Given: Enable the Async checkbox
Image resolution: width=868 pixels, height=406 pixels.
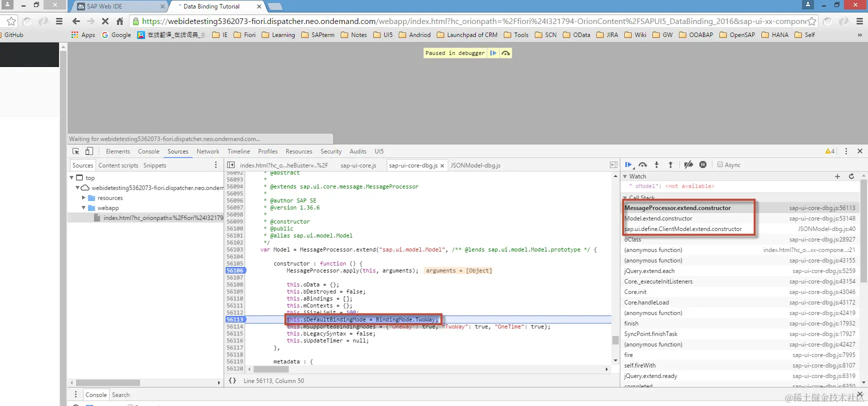Looking at the screenshot, I should click(720, 164).
